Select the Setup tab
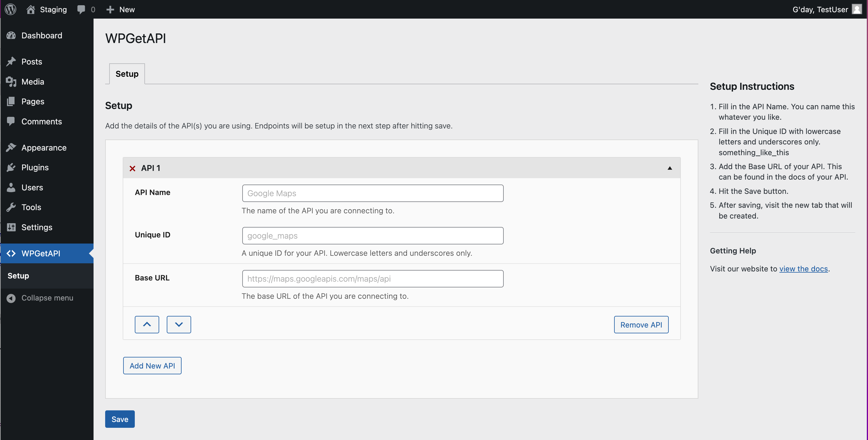This screenshot has width=868, height=440. (x=127, y=74)
